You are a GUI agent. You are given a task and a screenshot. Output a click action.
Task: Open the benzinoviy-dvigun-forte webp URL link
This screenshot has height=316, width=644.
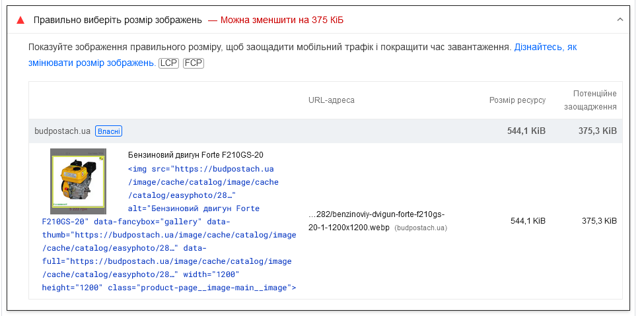click(x=376, y=221)
